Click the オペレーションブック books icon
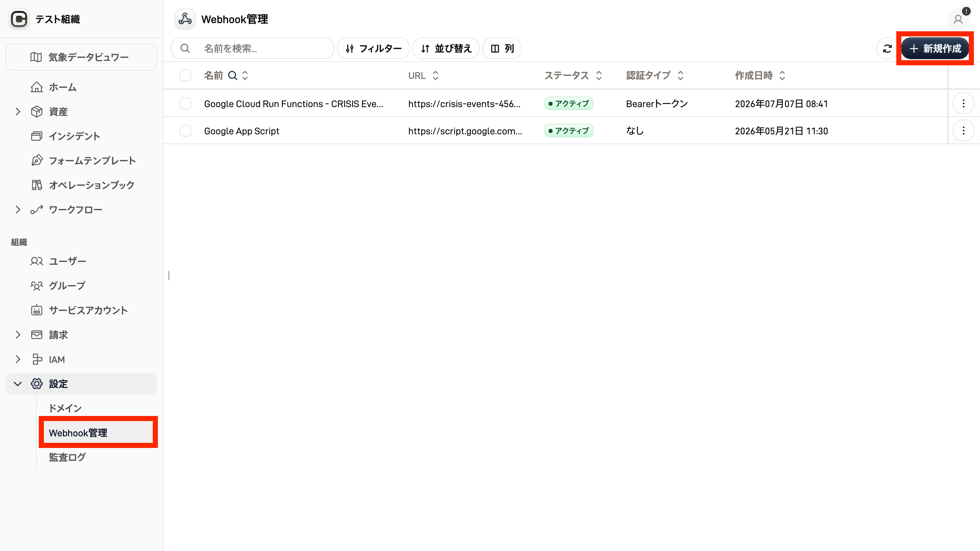This screenshot has width=980, height=551. [x=36, y=185]
